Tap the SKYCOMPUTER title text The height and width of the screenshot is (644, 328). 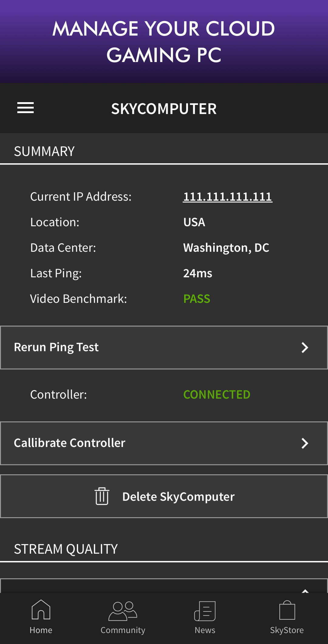pyautogui.click(x=164, y=109)
